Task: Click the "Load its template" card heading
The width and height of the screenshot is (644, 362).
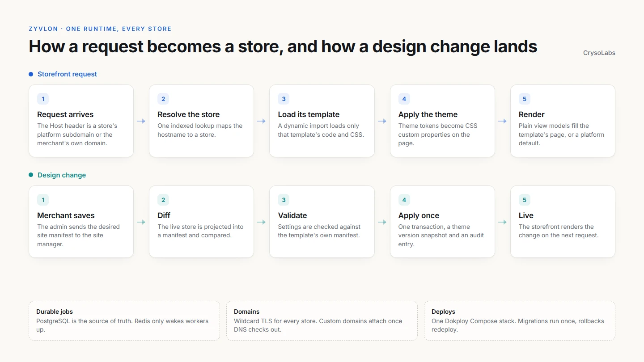Action: click(309, 114)
